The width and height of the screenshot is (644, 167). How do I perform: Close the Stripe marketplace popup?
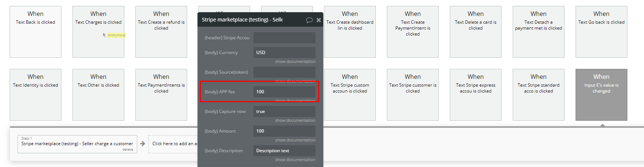318,20
